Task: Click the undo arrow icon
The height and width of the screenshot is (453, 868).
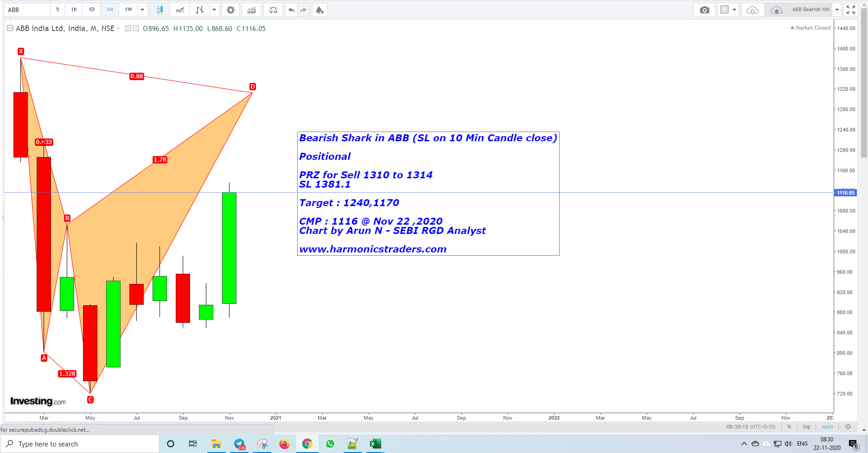Action: tap(291, 9)
